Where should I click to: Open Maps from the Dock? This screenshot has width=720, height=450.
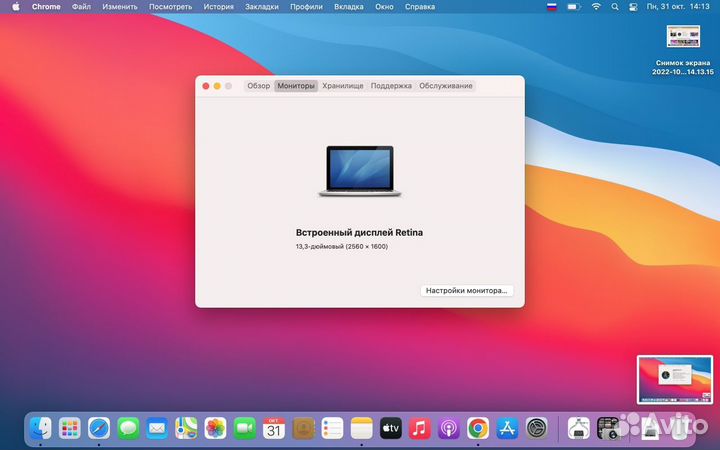pos(186,428)
